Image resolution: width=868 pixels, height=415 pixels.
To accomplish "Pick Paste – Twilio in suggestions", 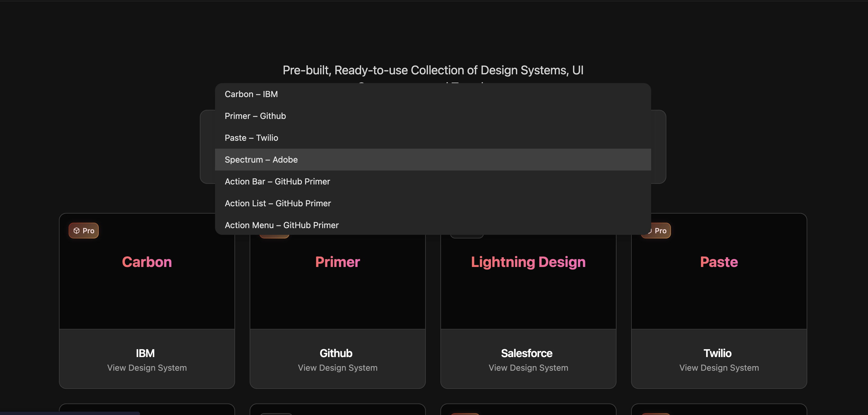I will [x=251, y=138].
